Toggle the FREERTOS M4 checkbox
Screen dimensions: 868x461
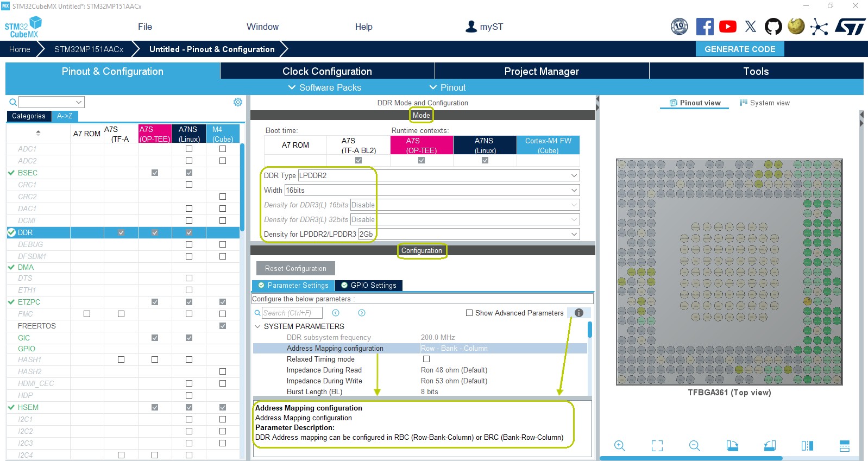(223, 326)
